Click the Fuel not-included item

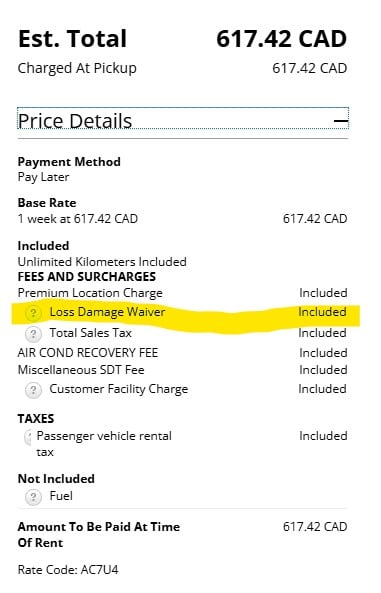pos(61,496)
